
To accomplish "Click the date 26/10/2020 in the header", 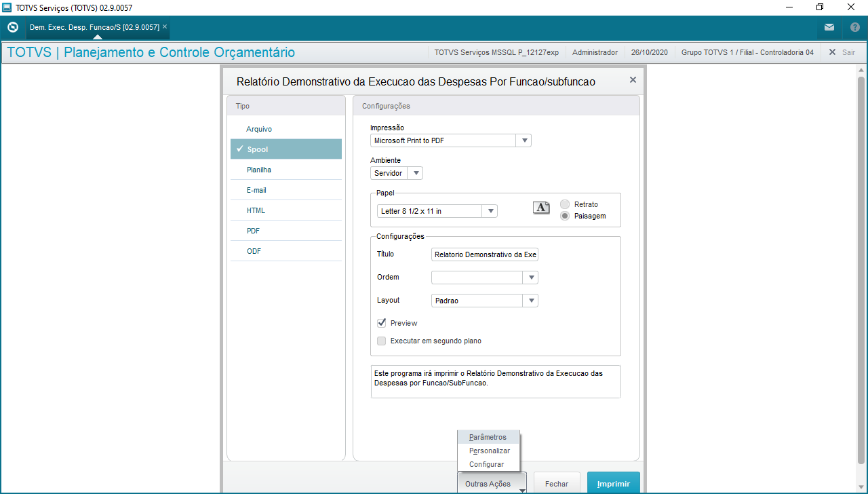I will point(649,52).
